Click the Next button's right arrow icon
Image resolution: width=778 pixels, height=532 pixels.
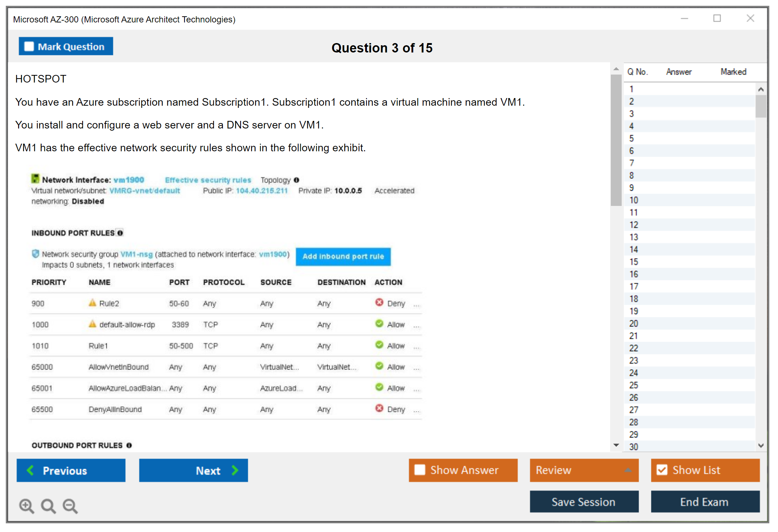pos(235,470)
